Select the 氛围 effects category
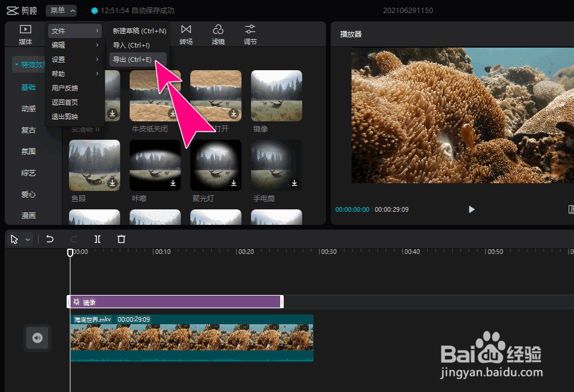This screenshot has height=392, width=574. click(28, 151)
